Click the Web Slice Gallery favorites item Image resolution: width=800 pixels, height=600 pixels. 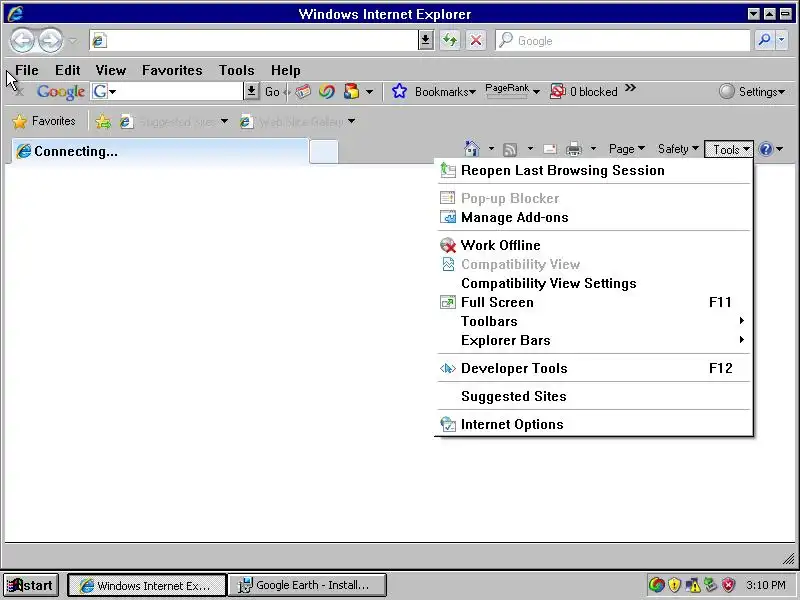pos(298,121)
